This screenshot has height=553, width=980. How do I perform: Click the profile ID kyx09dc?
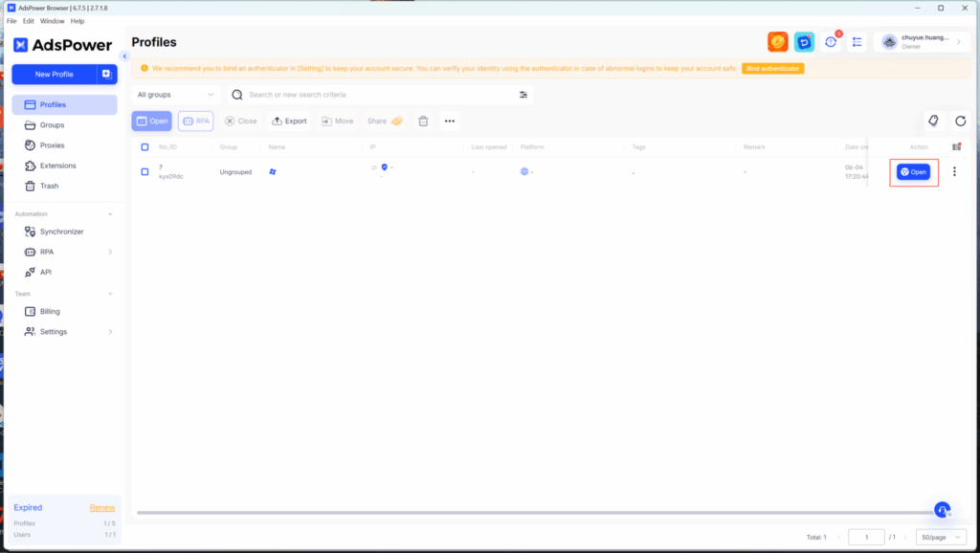coord(171,177)
